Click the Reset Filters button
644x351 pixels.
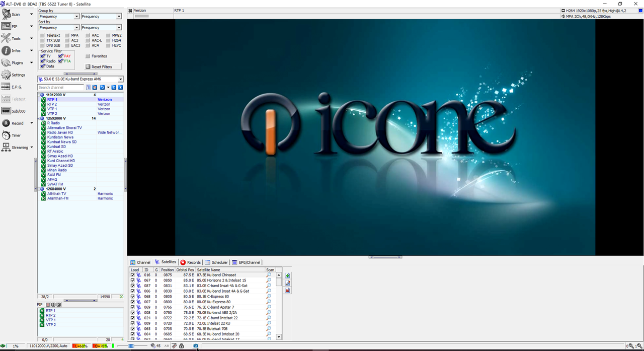click(103, 66)
